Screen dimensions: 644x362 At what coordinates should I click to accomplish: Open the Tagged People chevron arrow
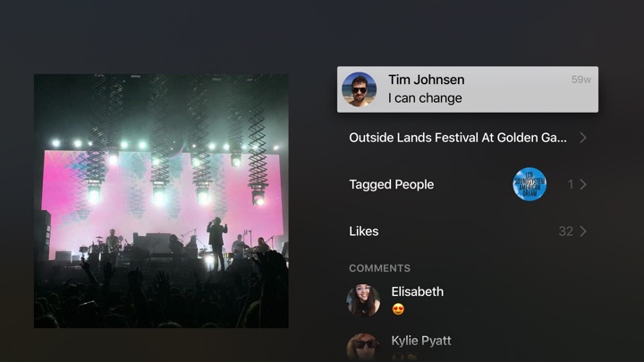point(583,184)
